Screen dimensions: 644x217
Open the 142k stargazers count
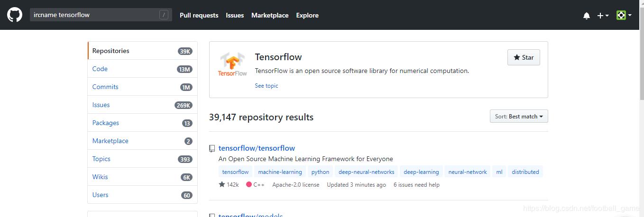229,185
